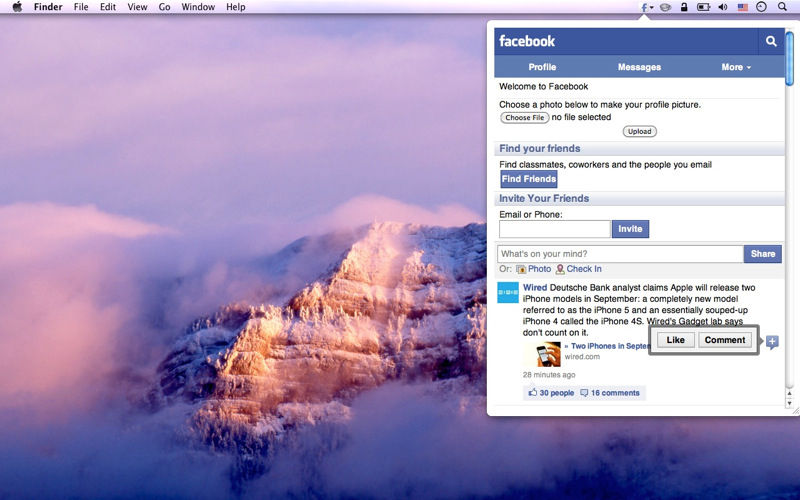Click the Facebook search magnifier icon
Screen dimensions: 800x500
pyautogui.click(x=771, y=41)
